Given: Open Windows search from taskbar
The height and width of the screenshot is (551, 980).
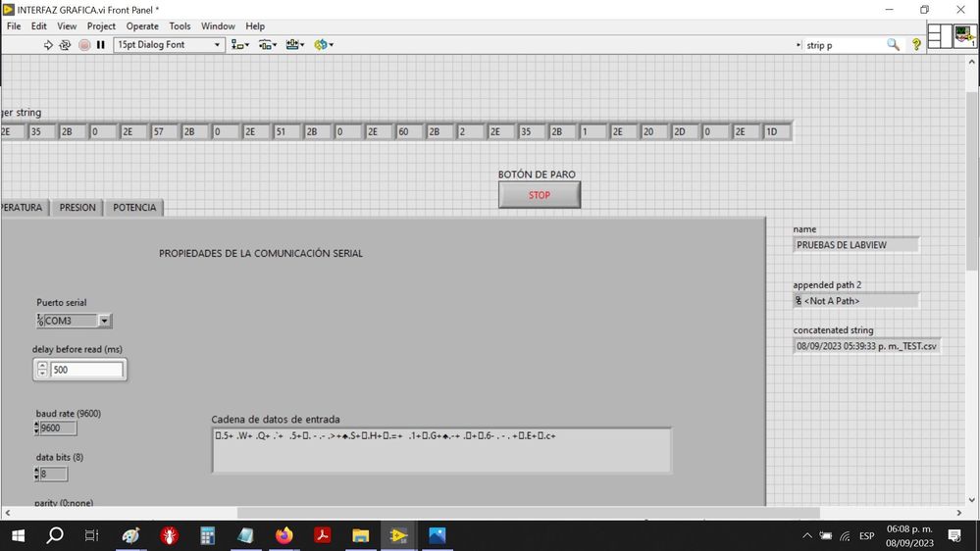Looking at the screenshot, I should [x=55, y=535].
